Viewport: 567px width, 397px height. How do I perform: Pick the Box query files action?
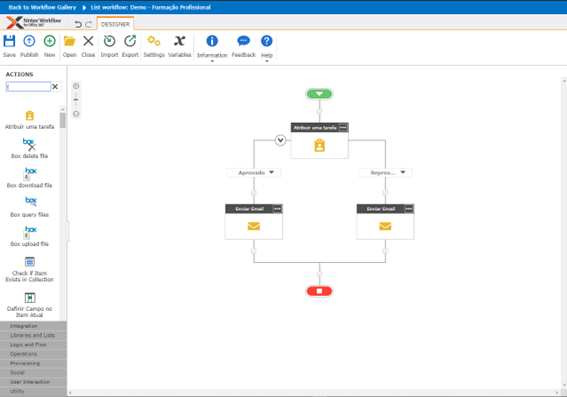click(x=30, y=207)
